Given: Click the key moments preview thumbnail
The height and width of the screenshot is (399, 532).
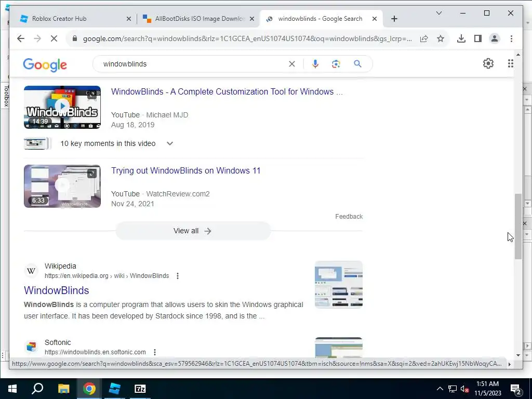Looking at the screenshot, I should [37, 143].
